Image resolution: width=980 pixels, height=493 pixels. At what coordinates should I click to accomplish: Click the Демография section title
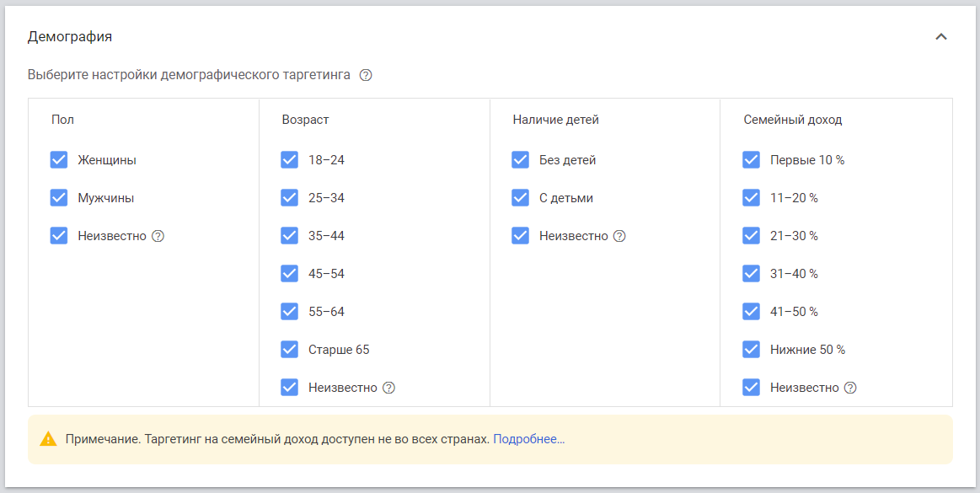[70, 37]
